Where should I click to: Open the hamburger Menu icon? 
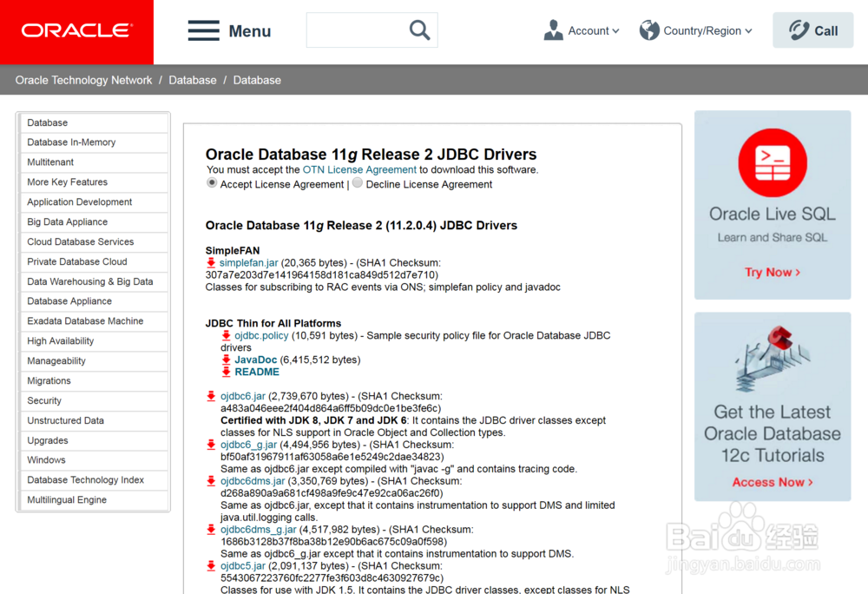(x=203, y=30)
